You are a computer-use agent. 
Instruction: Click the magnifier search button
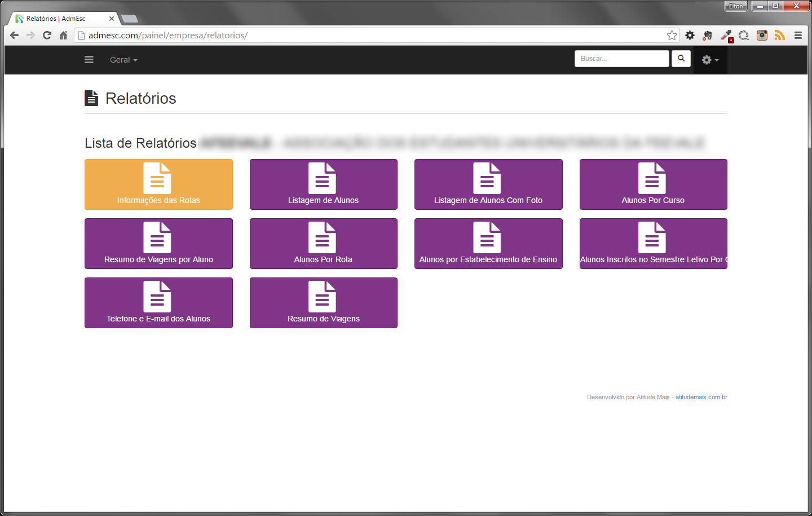pyautogui.click(x=681, y=59)
